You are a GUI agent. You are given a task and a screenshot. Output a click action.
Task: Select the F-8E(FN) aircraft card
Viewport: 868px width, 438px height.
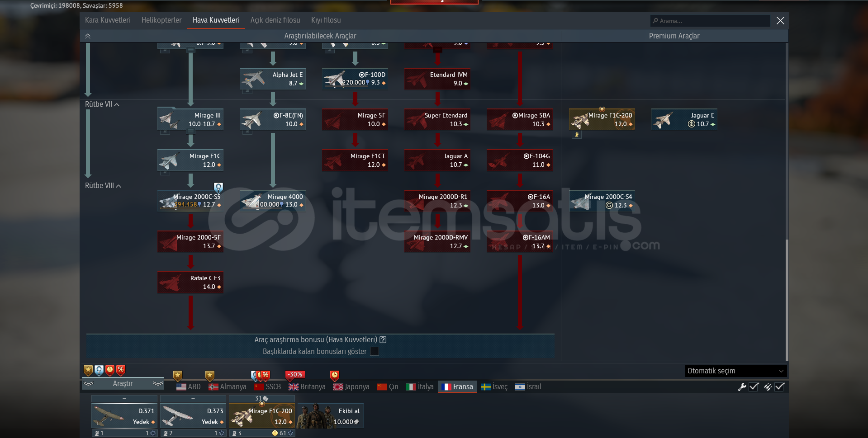tap(273, 120)
